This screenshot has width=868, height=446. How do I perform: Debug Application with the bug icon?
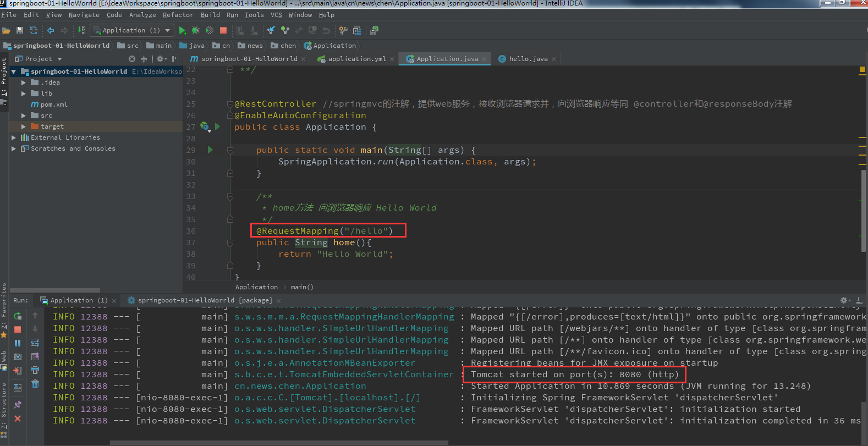click(x=195, y=30)
